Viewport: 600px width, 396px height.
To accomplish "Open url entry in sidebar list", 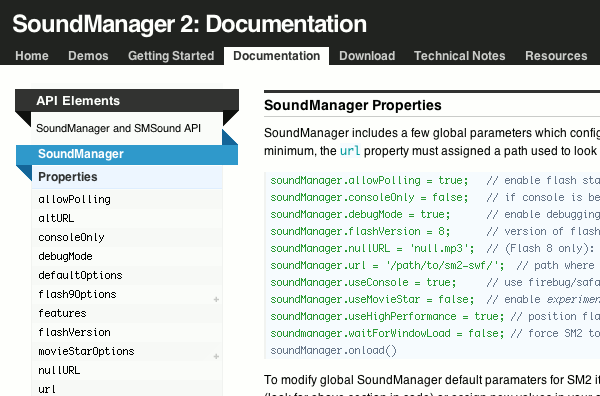I will [127, 388].
